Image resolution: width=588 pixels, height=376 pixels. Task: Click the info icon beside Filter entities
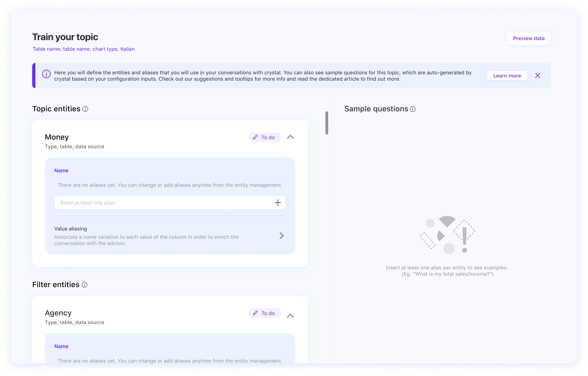pos(84,285)
